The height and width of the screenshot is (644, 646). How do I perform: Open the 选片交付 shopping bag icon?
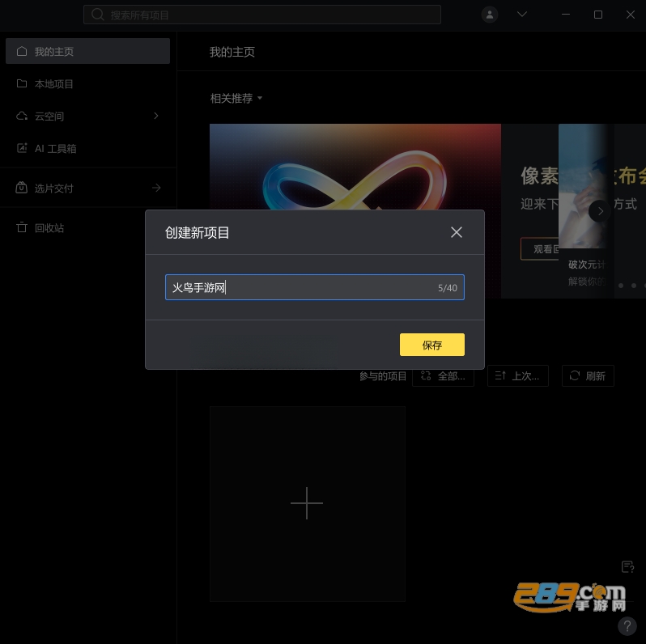pos(21,188)
